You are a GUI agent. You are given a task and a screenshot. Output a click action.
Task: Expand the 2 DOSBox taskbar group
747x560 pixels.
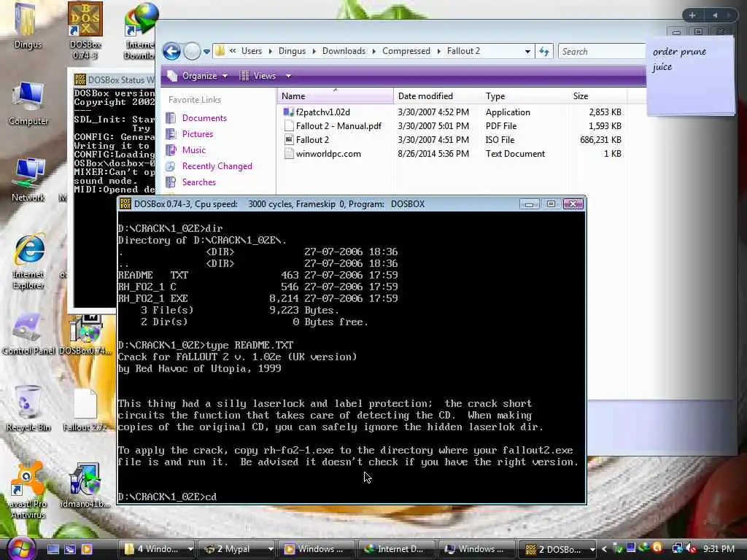(x=592, y=549)
